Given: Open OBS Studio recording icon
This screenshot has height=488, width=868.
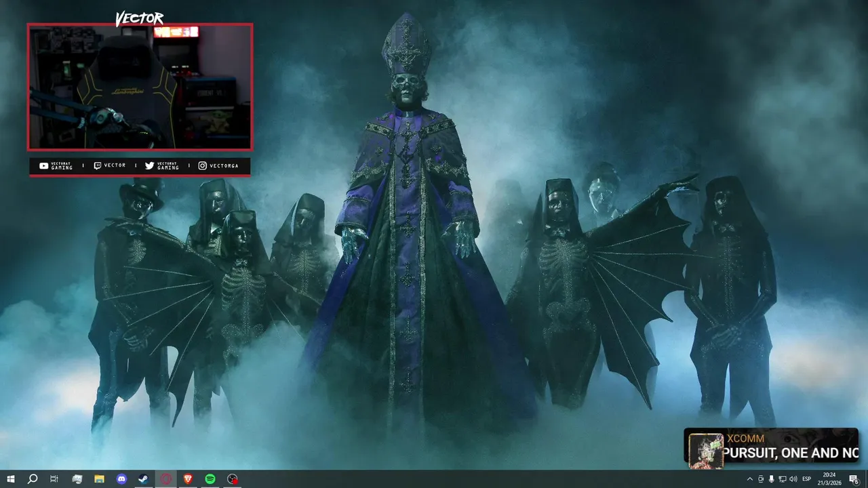Looking at the screenshot, I should click(233, 479).
